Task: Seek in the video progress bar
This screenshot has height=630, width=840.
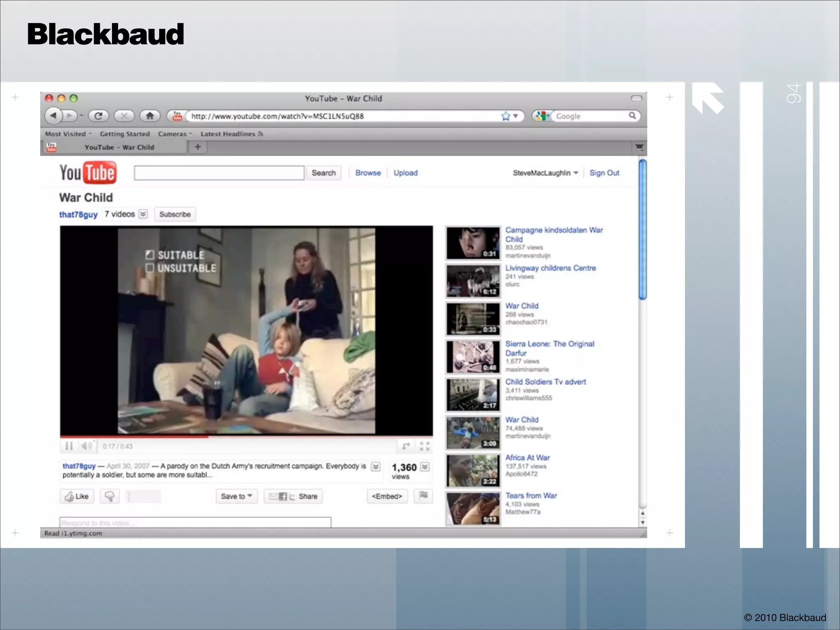Action: coord(246,436)
